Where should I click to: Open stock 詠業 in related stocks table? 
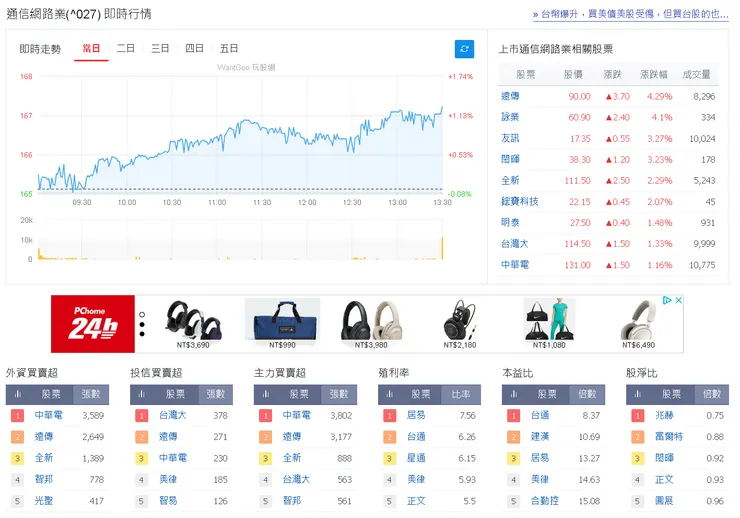(x=510, y=117)
